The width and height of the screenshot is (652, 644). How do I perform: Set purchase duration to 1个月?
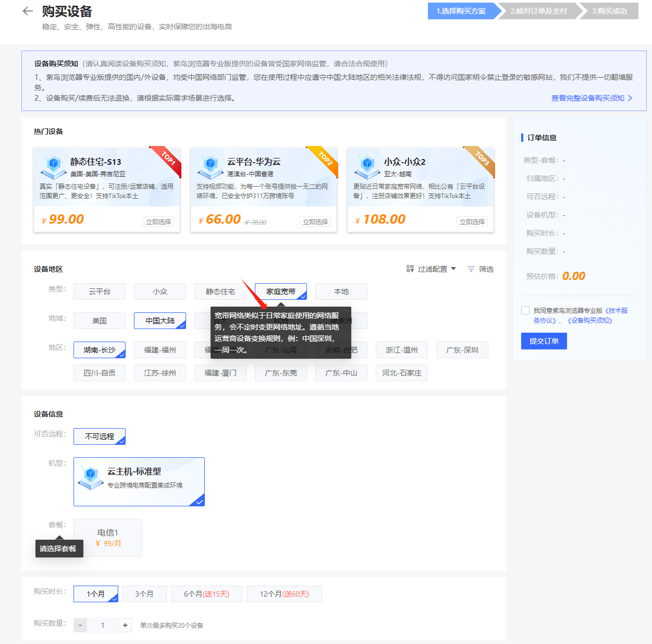coord(96,594)
